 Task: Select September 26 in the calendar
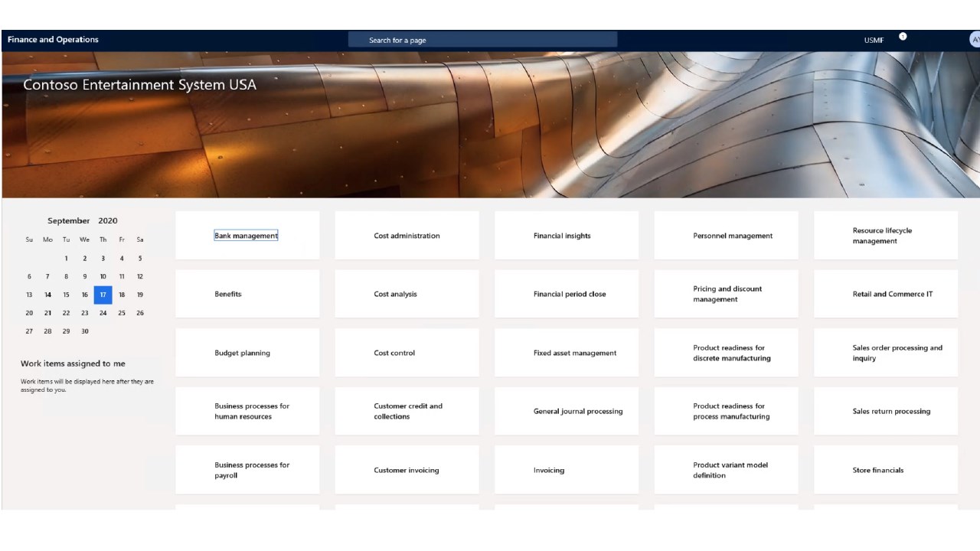click(140, 313)
